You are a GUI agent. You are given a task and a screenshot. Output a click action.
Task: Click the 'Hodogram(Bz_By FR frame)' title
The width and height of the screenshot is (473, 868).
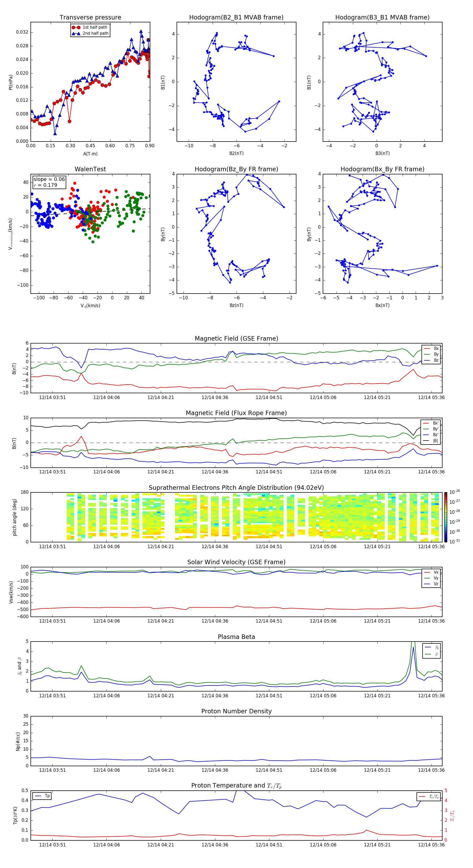click(x=236, y=169)
